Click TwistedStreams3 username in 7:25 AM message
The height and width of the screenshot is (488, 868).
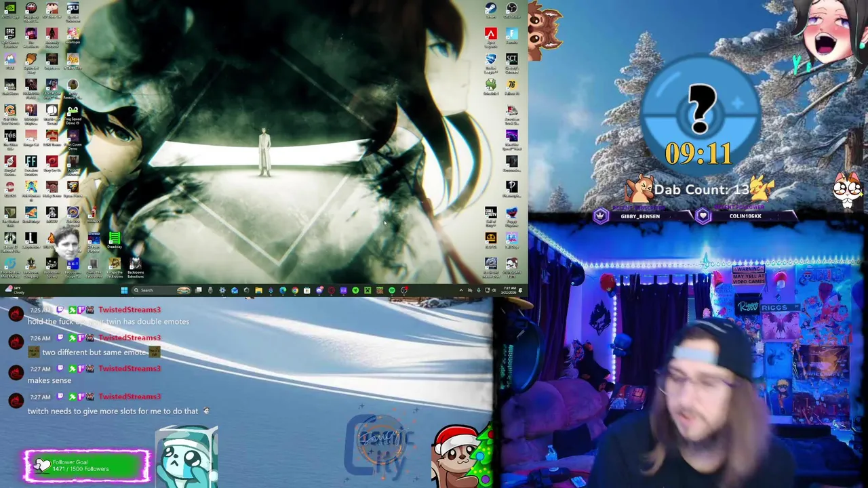click(130, 310)
